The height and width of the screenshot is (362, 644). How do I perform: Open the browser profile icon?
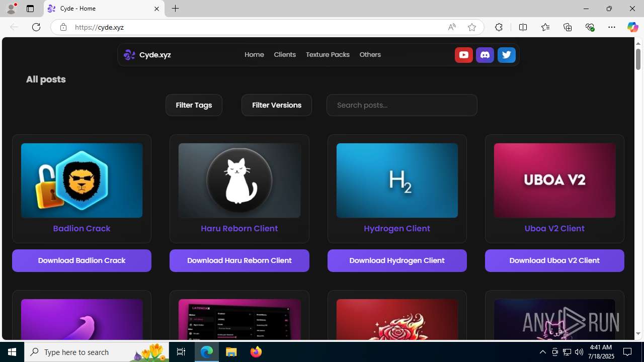pyautogui.click(x=11, y=9)
